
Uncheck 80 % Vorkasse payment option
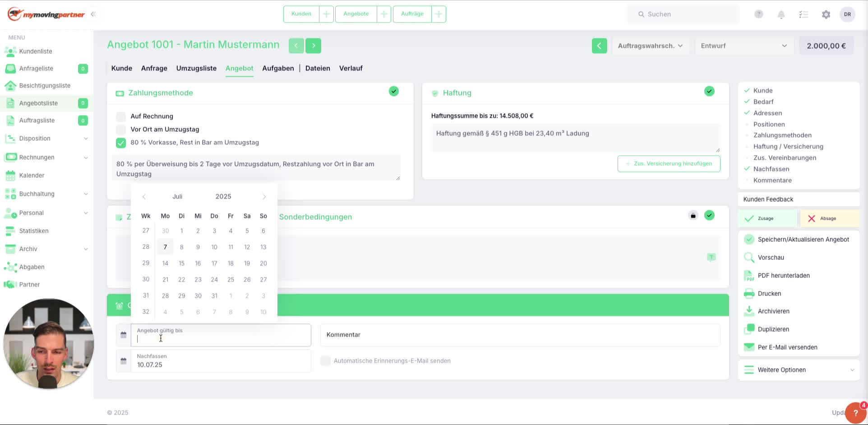click(x=121, y=143)
